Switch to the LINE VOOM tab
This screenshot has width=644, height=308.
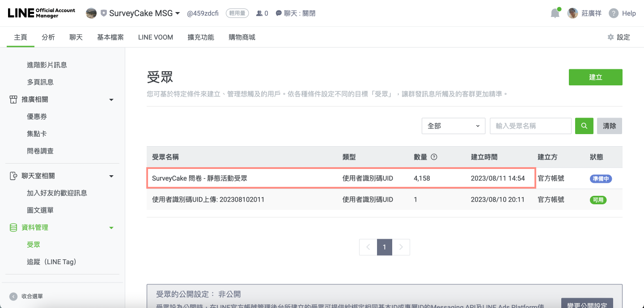point(156,37)
